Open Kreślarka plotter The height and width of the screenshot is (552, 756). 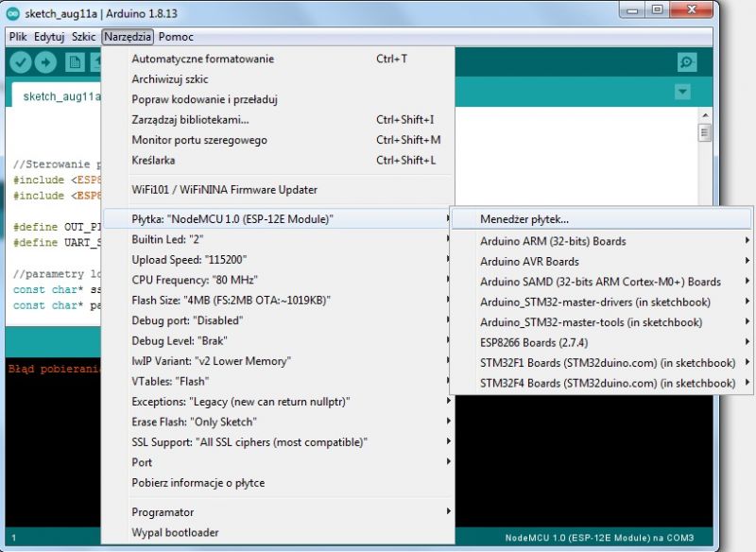(x=279, y=160)
